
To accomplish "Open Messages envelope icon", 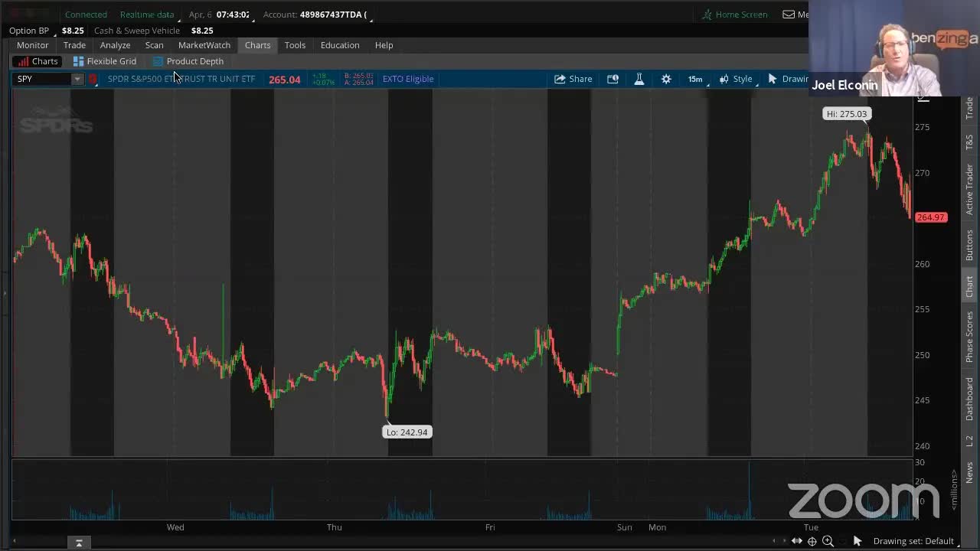I will (789, 15).
